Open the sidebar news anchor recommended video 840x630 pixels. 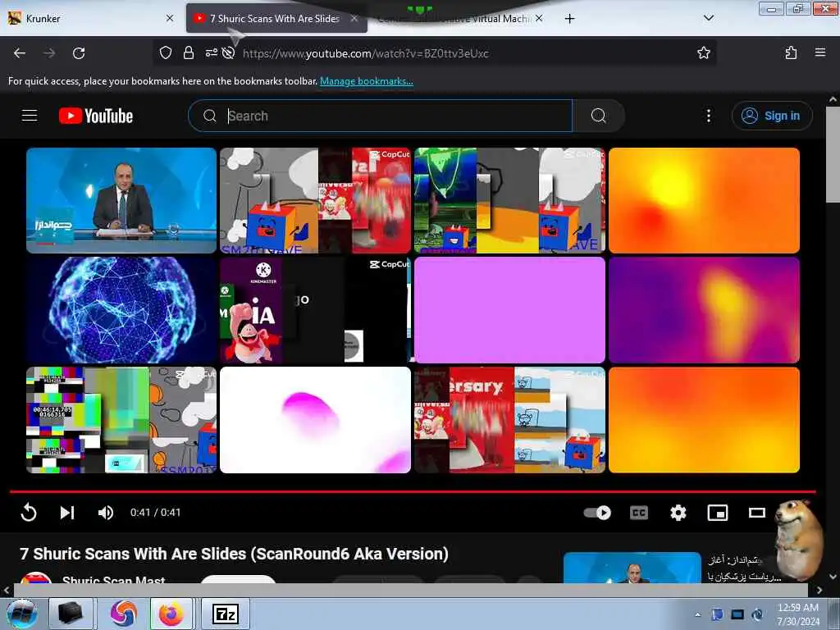pos(632,568)
